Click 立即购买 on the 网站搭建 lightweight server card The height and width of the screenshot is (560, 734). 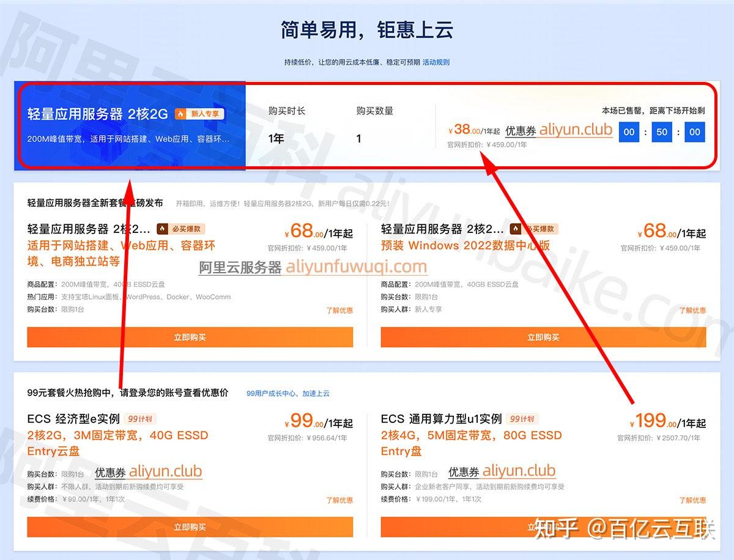click(190, 337)
